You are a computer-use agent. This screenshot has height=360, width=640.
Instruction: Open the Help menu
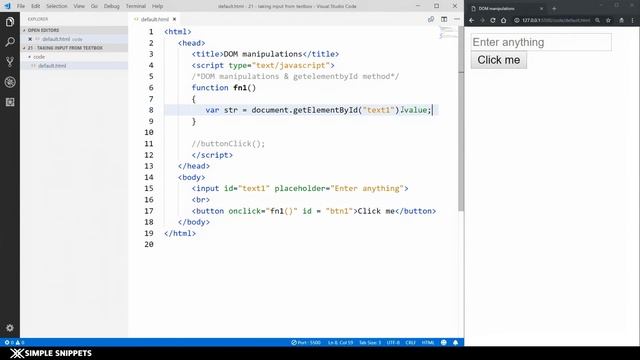(157, 6)
